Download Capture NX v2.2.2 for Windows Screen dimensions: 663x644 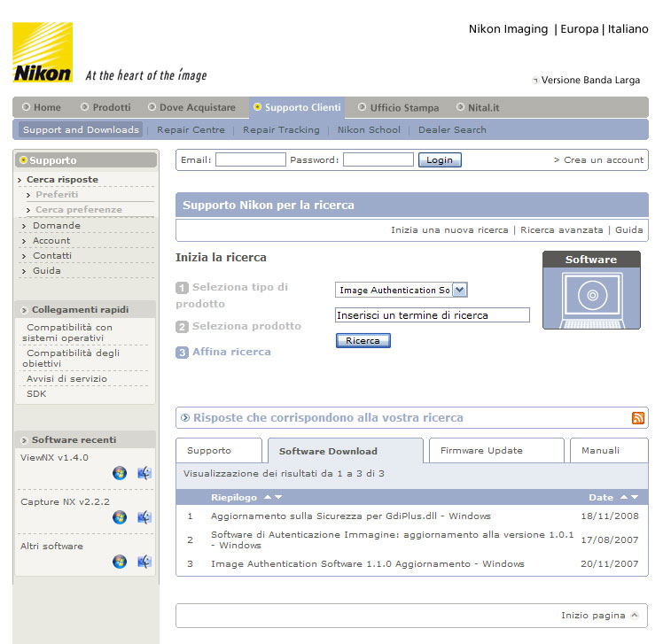pos(120,517)
